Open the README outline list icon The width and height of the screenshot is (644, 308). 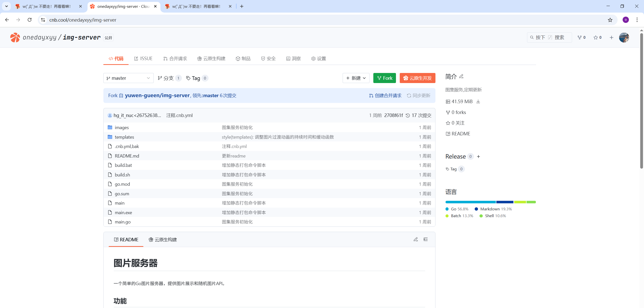point(426,239)
